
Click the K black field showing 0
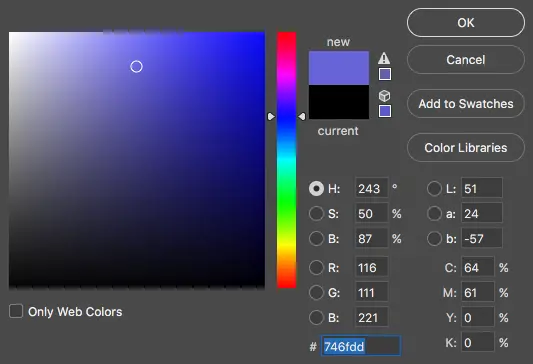(x=477, y=342)
